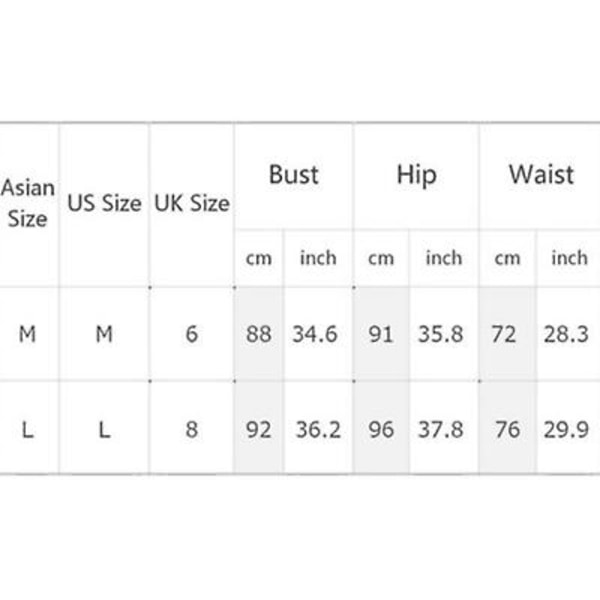Select the 34.6 inch bust cell
Screen dimensions: 600x600
(x=318, y=334)
